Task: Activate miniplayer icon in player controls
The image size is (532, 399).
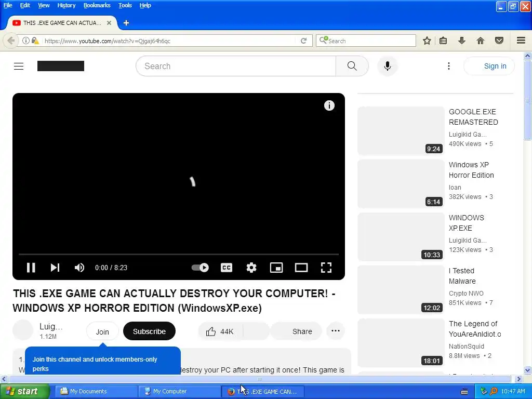Action: coord(276,268)
